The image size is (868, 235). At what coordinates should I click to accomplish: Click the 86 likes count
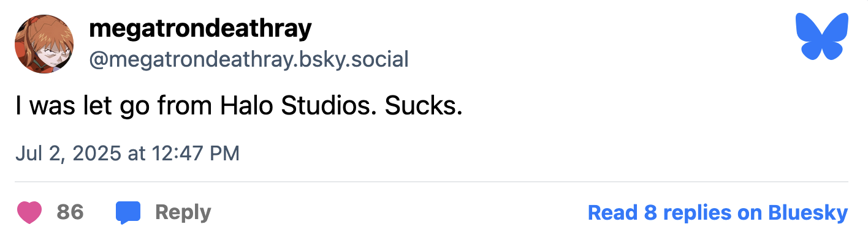(x=70, y=212)
